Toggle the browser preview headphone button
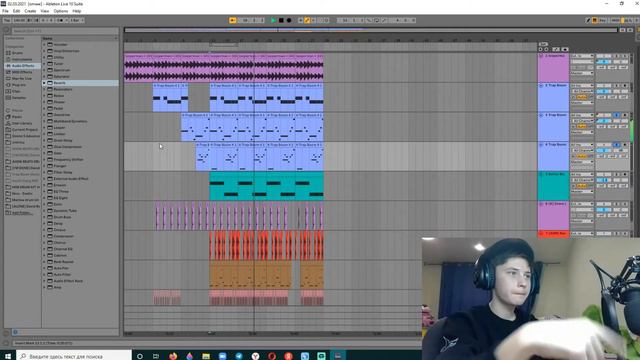Screen dimensions: 640x360 pos(15,332)
